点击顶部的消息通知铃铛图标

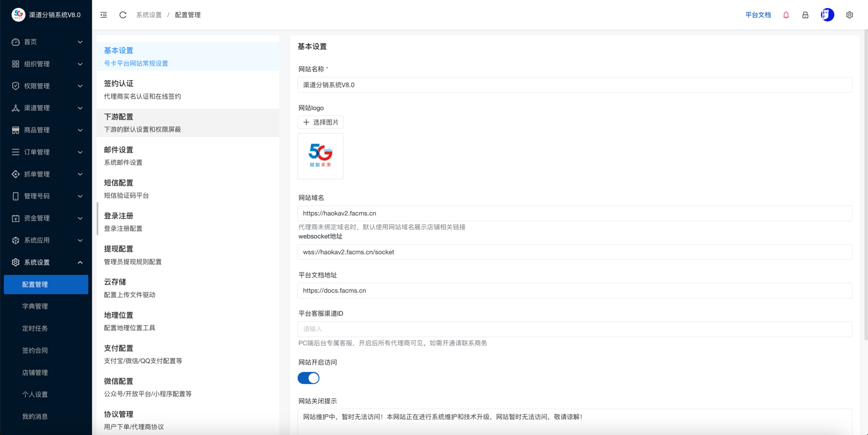(786, 14)
